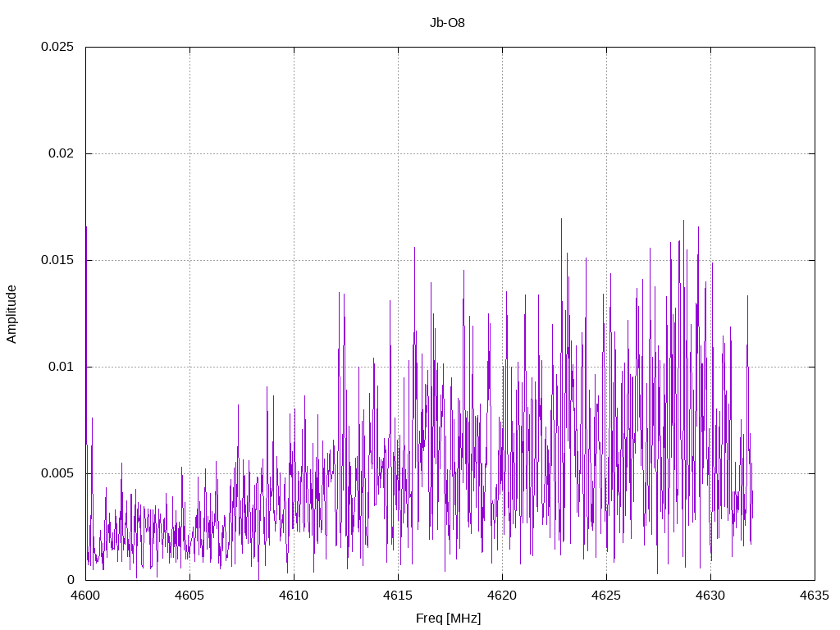Click the y-axis tick label 0.01

point(61,367)
